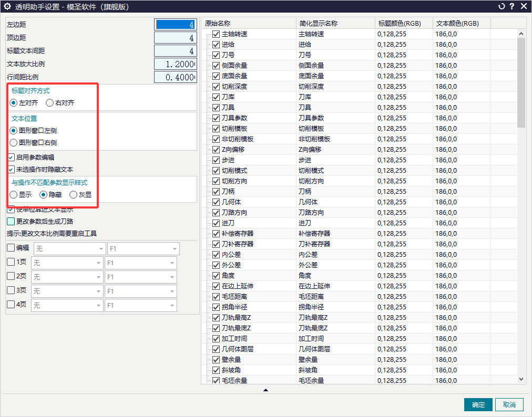Open the 编辑 row F1 key dropdown
Screen dimensions: 532x417
click(143, 249)
